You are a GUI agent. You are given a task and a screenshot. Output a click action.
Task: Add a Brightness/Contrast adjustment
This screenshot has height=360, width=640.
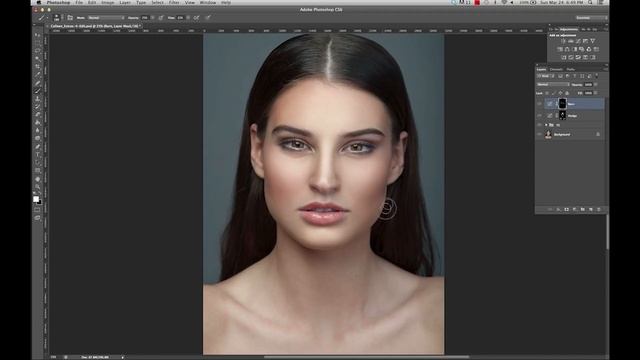pyautogui.click(x=563, y=41)
